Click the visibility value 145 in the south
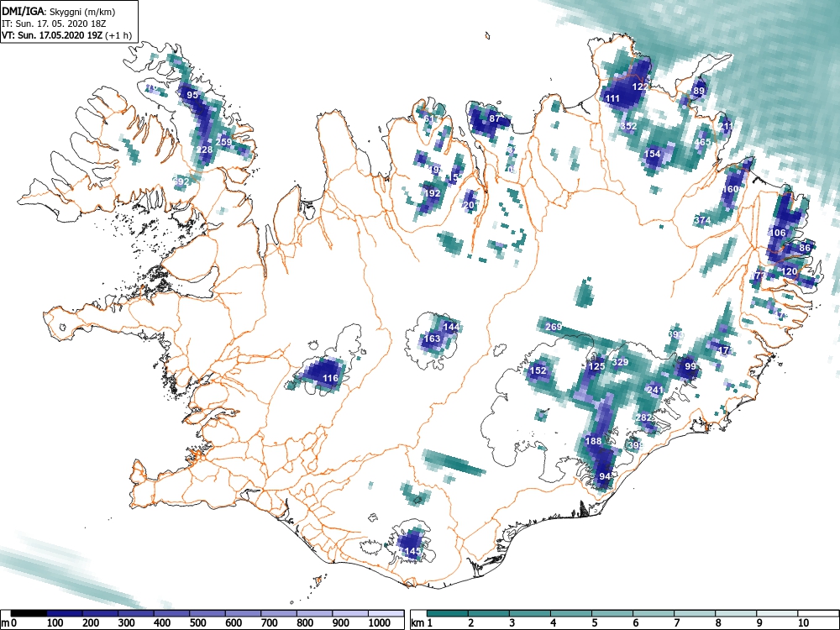The height and width of the screenshot is (630, 840). [412, 551]
